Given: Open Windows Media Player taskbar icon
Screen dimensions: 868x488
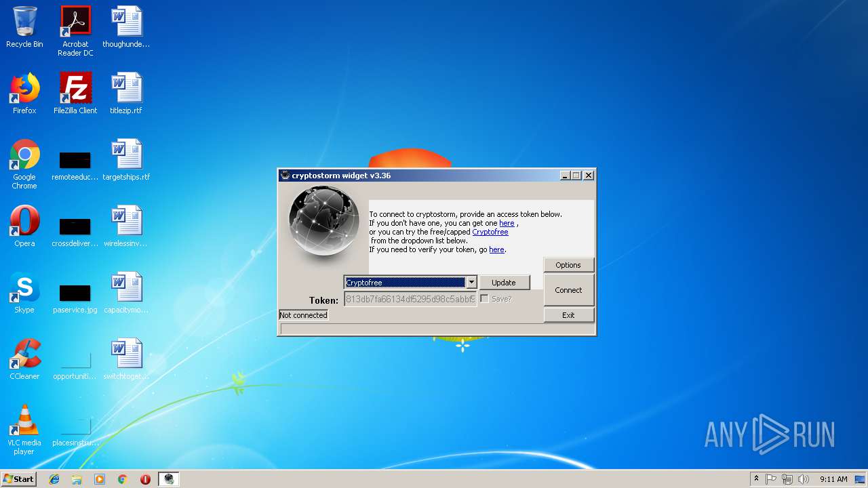Looking at the screenshot, I should click(x=100, y=479).
